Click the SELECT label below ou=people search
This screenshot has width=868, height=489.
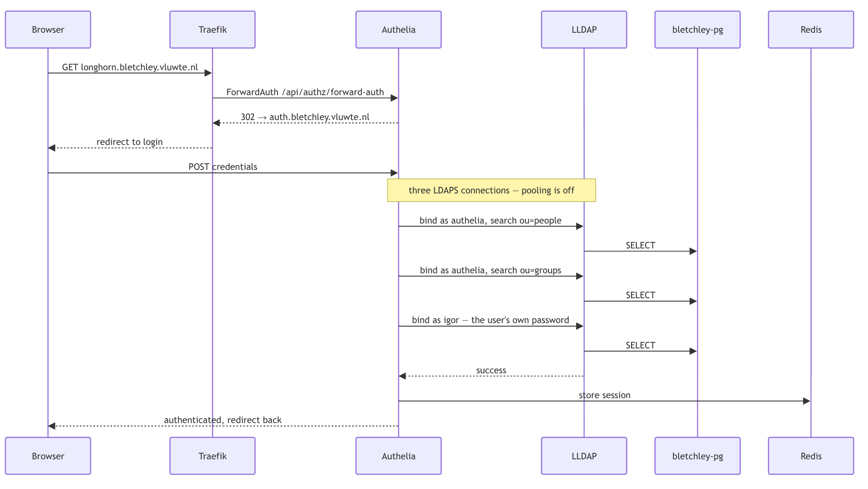[641, 245]
